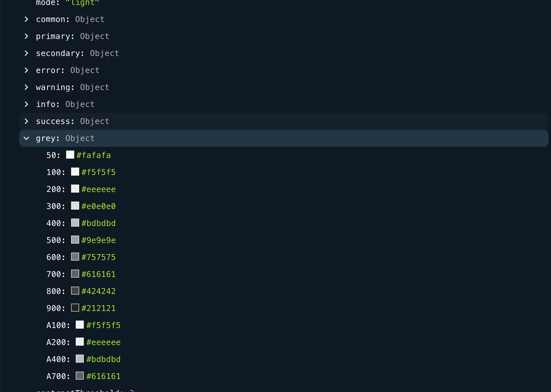Click the swatch next to #9e9e9e
The image size is (551, 392).
click(75, 240)
